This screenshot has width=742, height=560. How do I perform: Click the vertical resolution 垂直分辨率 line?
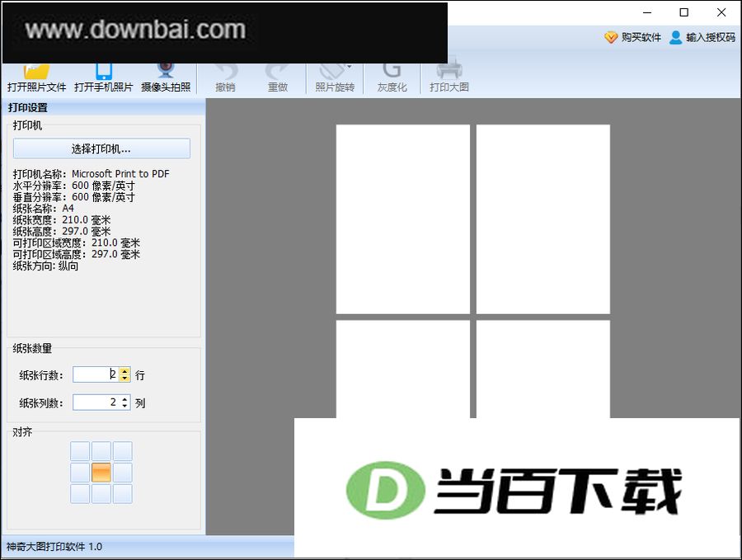tap(74, 197)
